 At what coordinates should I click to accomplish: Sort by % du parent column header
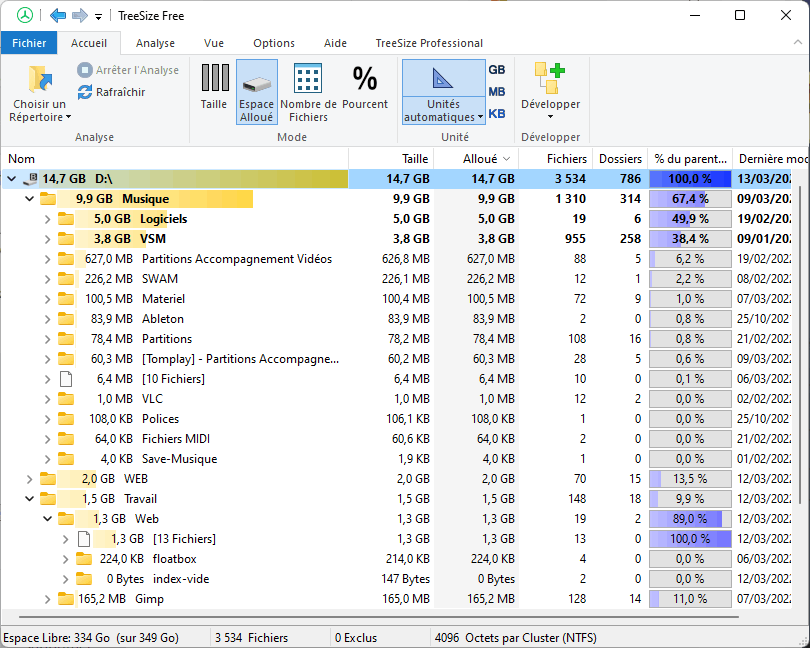click(x=690, y=159)
